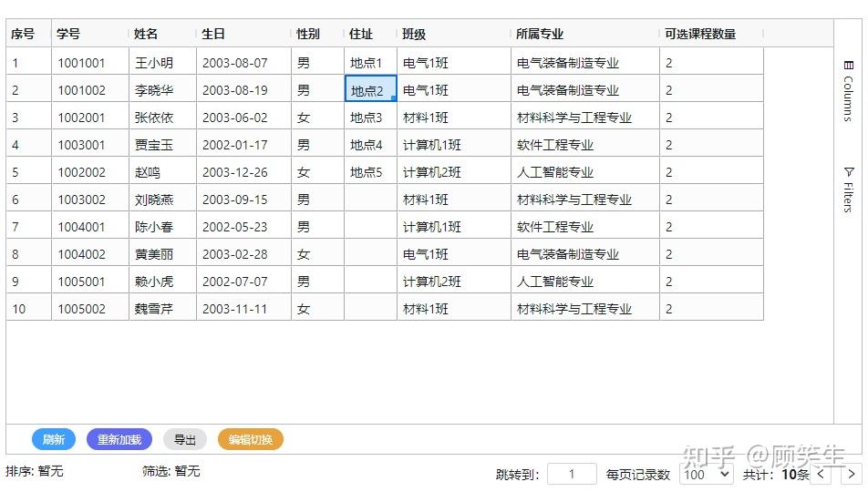868x492 pixels.
Task: Click the 导出 export button
Action: pos(185,439)
